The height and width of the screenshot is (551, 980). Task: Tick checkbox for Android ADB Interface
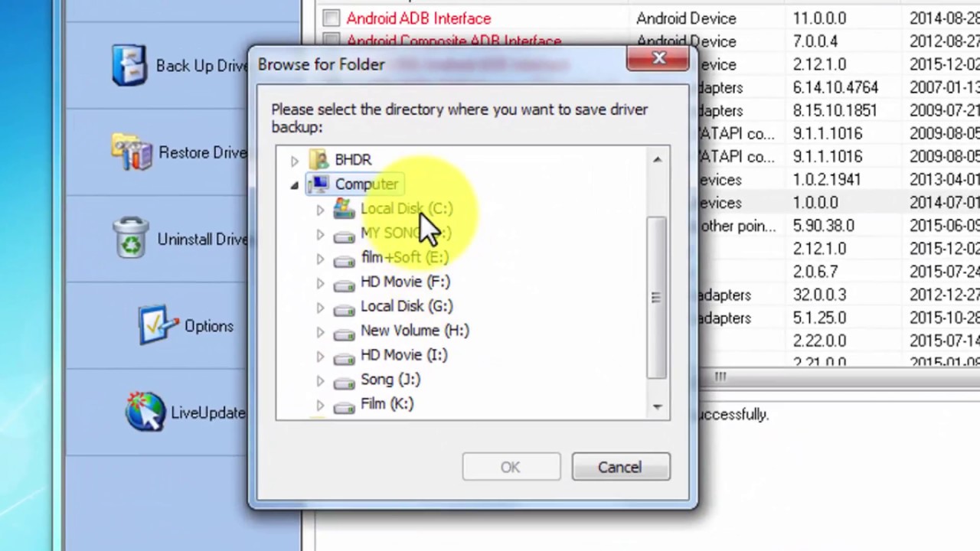(331, 18)
